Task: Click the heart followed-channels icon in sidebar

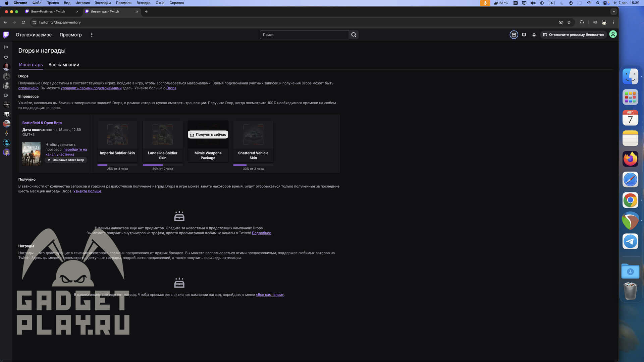Action: 6,57
